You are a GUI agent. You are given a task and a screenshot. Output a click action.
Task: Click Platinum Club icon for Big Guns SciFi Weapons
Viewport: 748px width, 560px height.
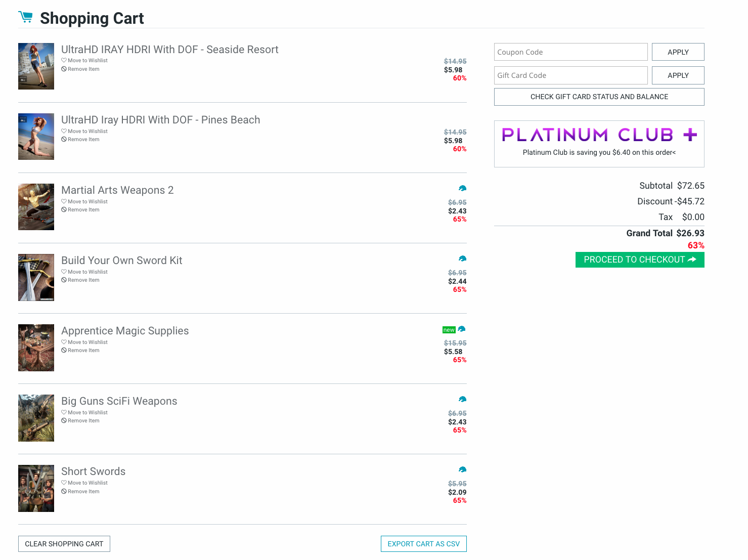pyautogui.click(x=462, y=400)
